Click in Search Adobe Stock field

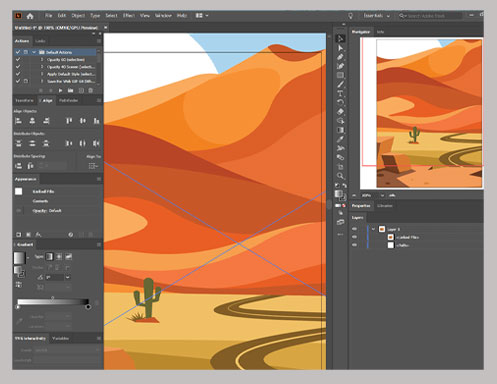(x=430, y=16)
